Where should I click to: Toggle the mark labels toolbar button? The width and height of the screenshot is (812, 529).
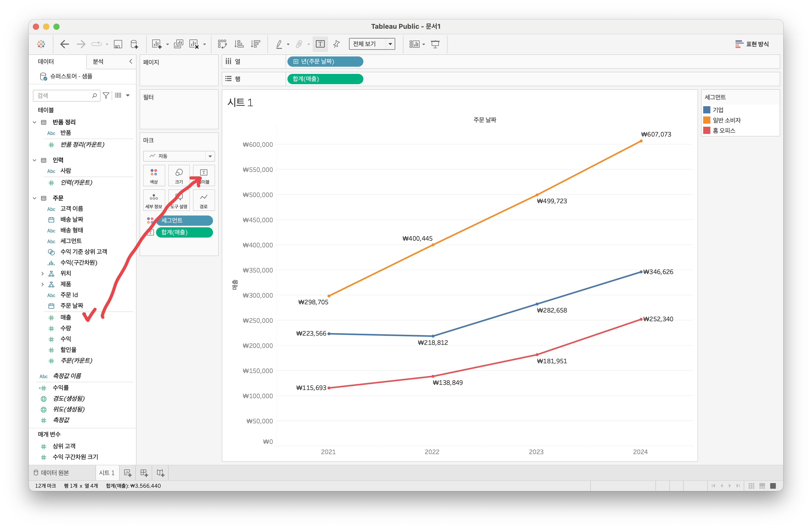(320, 44)
